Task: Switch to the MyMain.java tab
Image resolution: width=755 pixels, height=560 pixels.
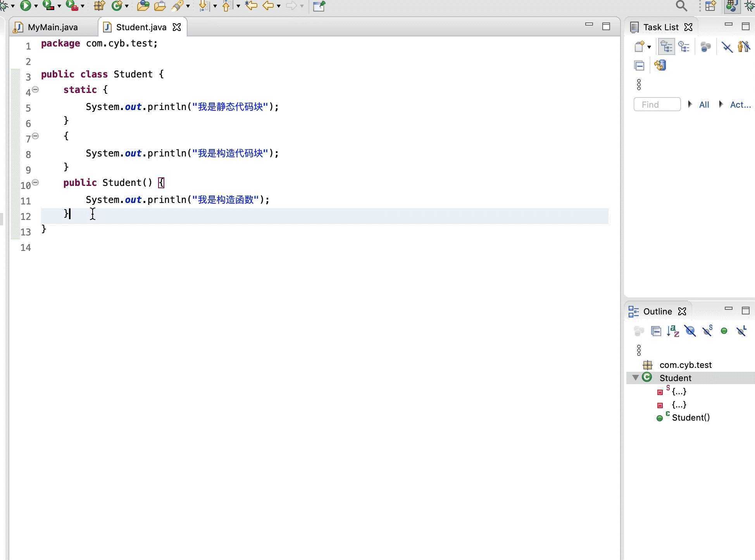Action: (53, 27)
